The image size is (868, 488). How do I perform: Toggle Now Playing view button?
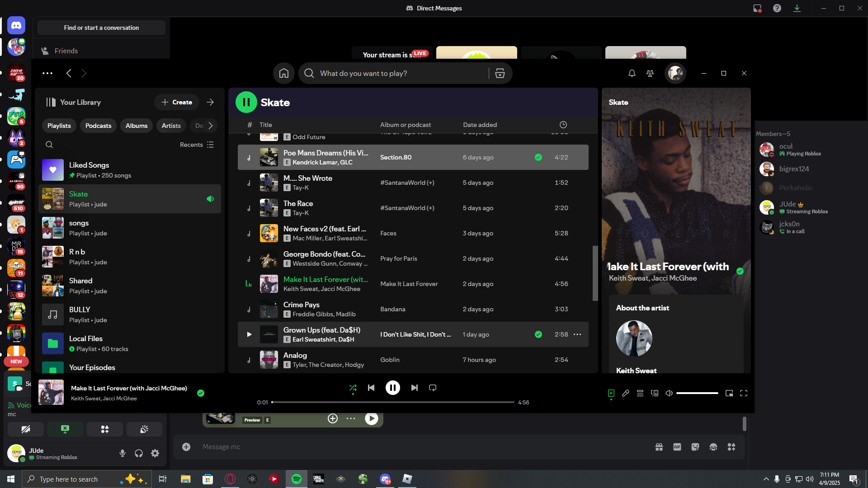[611, 393]
